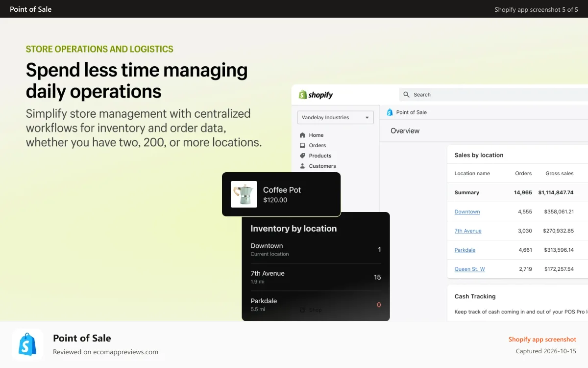Click the Point of Sale title in bottom bar
This screenshot has height=368, width=588.
(82, 338)
